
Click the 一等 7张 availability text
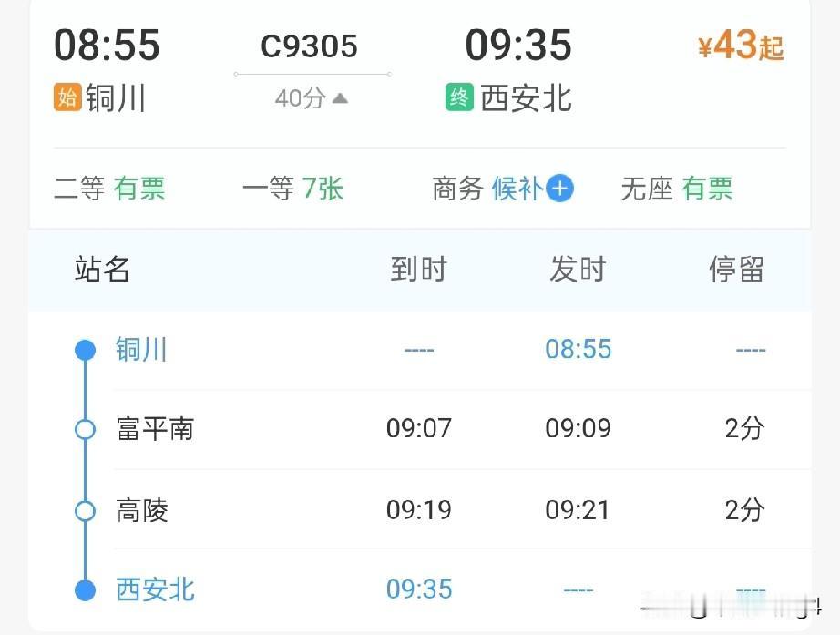coord(290,189)
